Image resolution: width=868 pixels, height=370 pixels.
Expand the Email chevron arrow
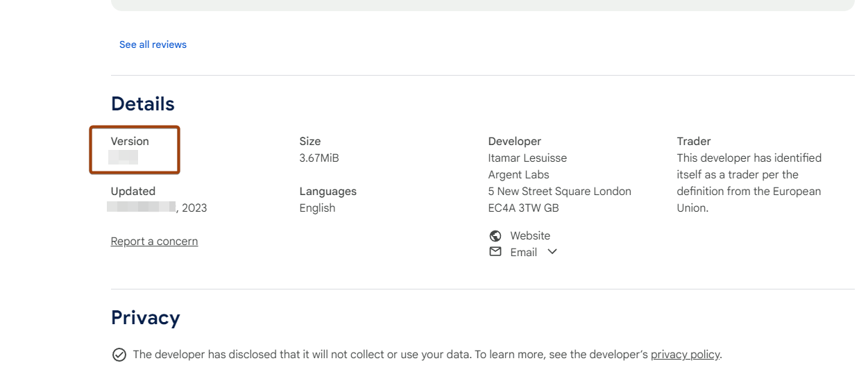(552, 252)
